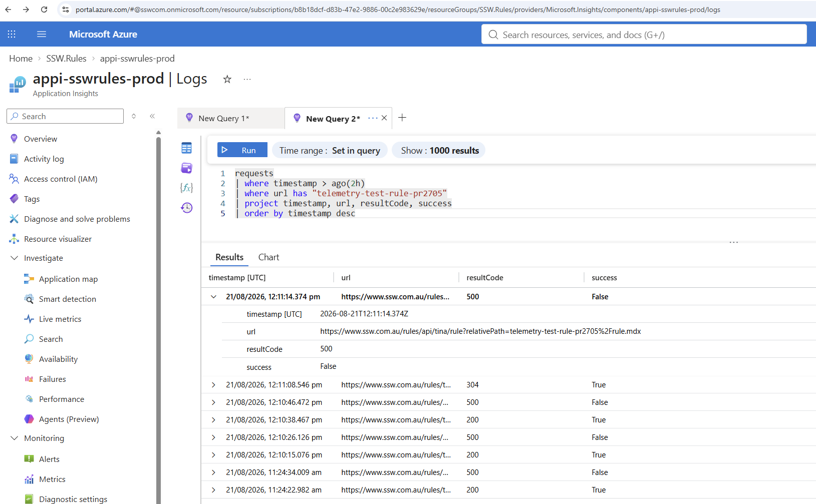Open Application map
Screen dimensions: 816x504
68,279
